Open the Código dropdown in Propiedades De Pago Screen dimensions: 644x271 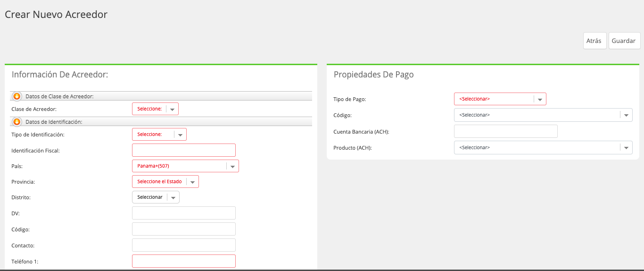(x=543, y=115)
